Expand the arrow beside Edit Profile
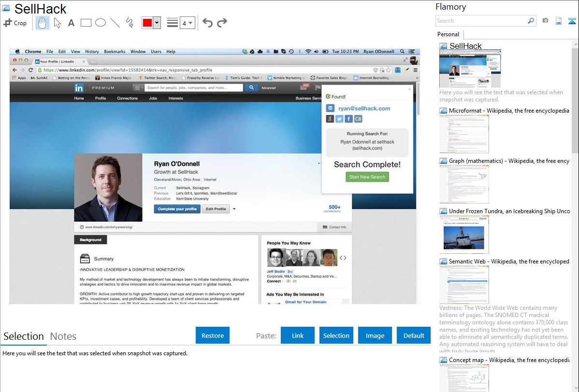This screenshot has width=579, height=392. [x=234, y=209]
